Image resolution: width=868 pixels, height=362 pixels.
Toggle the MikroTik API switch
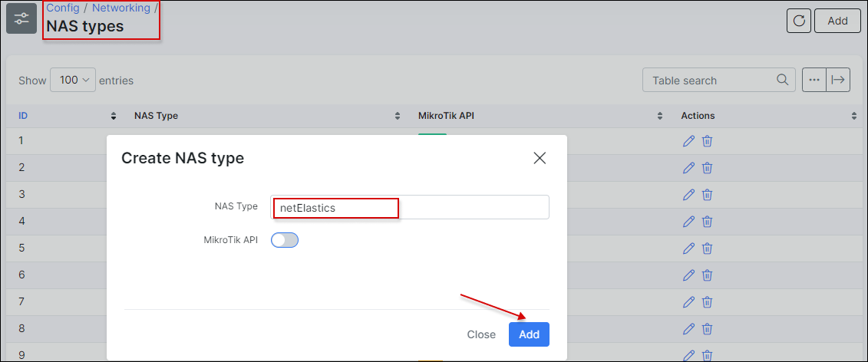click(x=285, y=240)
